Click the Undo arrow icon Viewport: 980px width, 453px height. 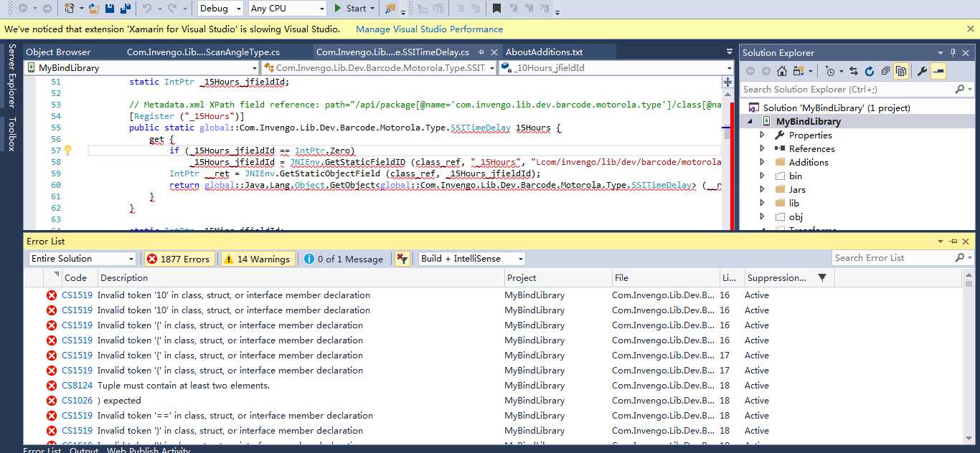tap(147, 9)
